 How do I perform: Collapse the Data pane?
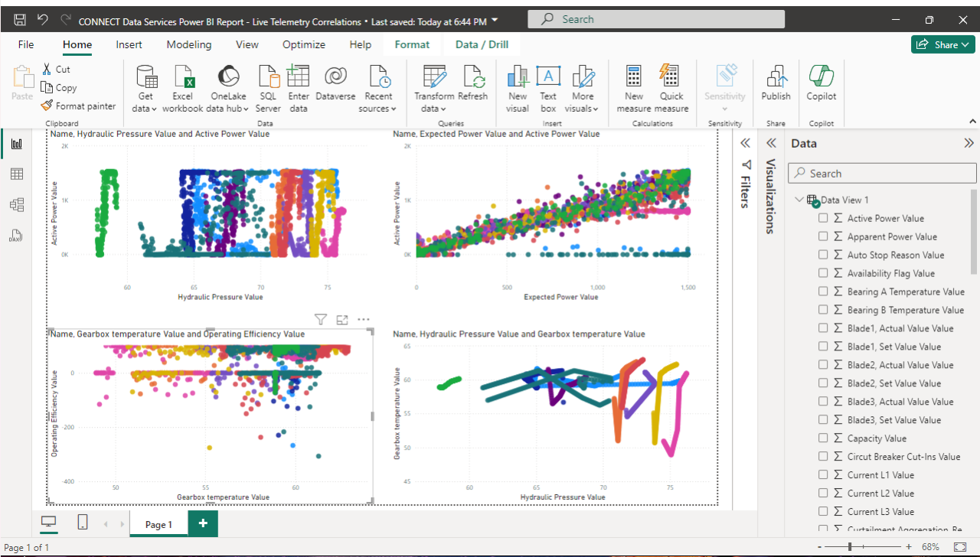click(969, 143)
